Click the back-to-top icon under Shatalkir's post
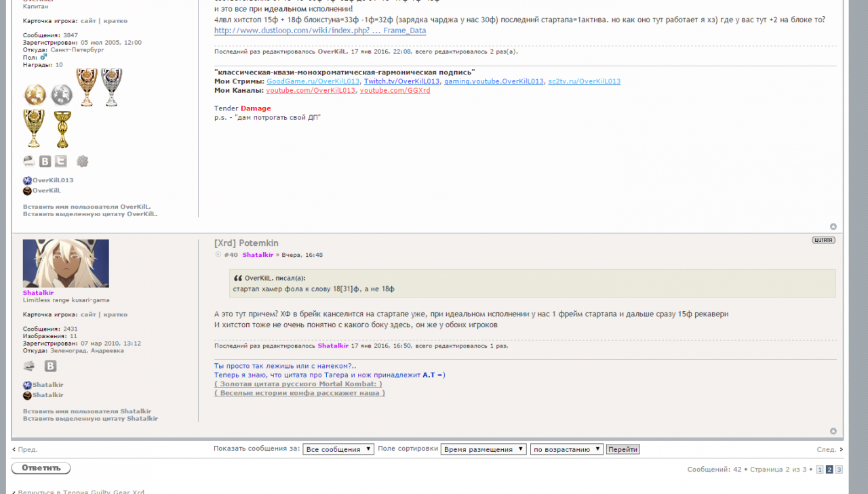Viewport: 868px width, 494px height. [x=833, y=431]
